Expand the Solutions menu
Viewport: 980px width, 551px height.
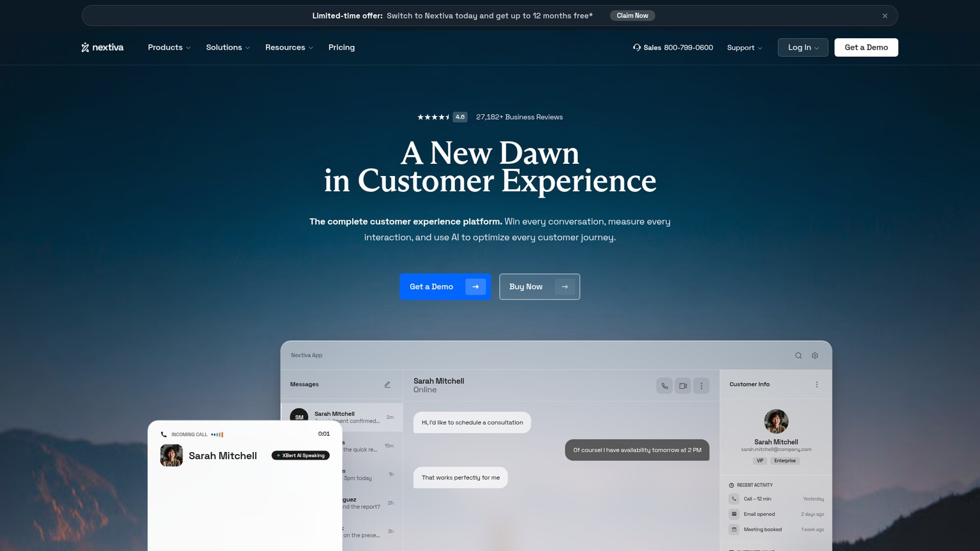(x=228, y=47)
